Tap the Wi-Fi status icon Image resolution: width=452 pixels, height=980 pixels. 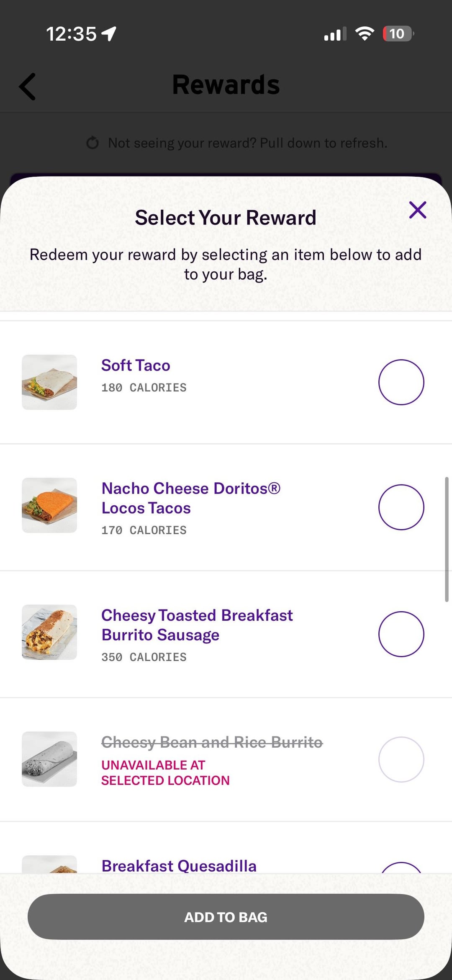tap(365, 33)
